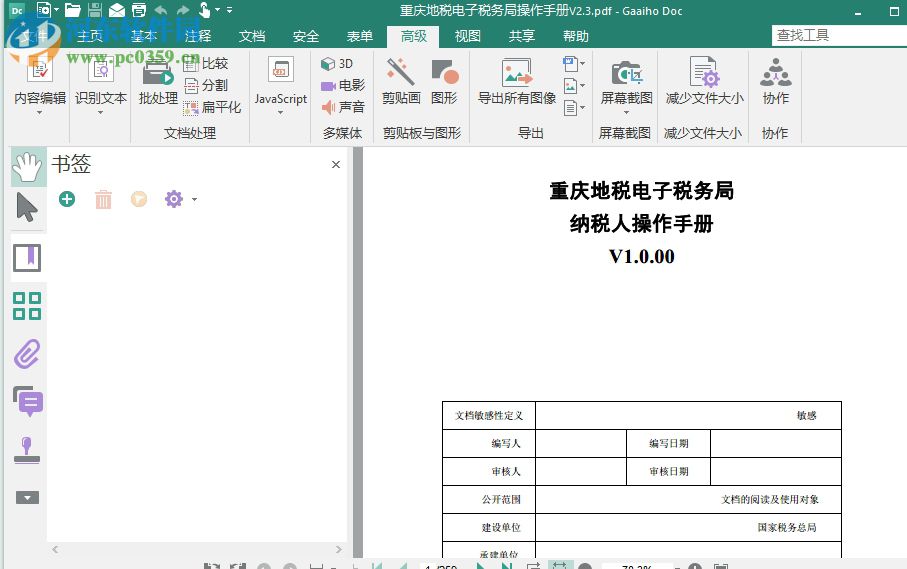
Task: Select the Hand tool in sidebar
Action: tap(27, 167)
